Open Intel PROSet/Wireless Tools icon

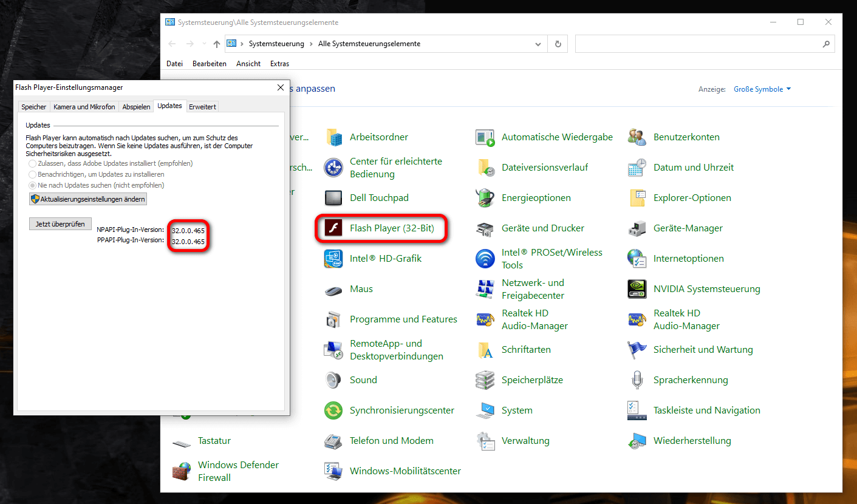point(485,259)
